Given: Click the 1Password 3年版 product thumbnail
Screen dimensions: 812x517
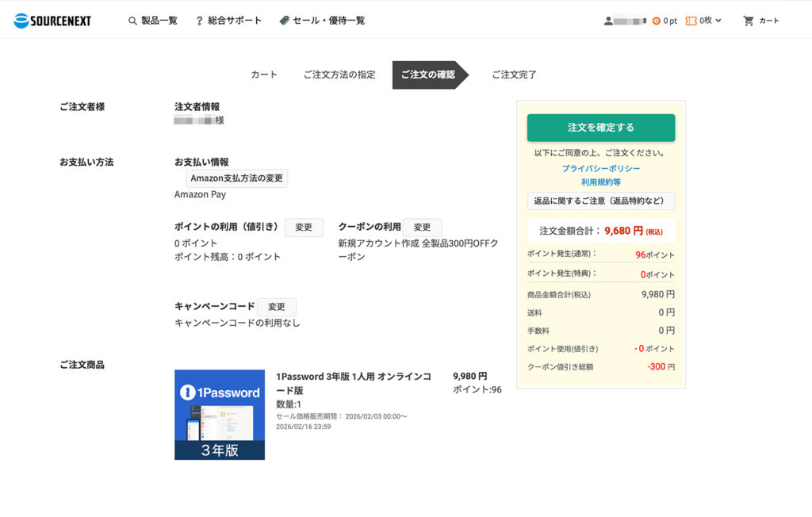Looking at the screenshot, I should (x=220, y=414).
